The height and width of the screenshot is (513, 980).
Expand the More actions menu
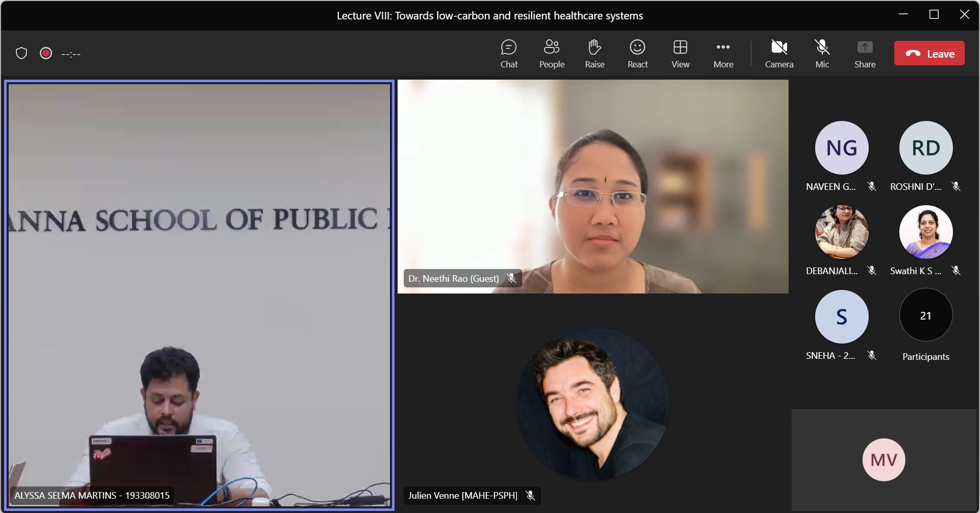[x=723, y=54]
